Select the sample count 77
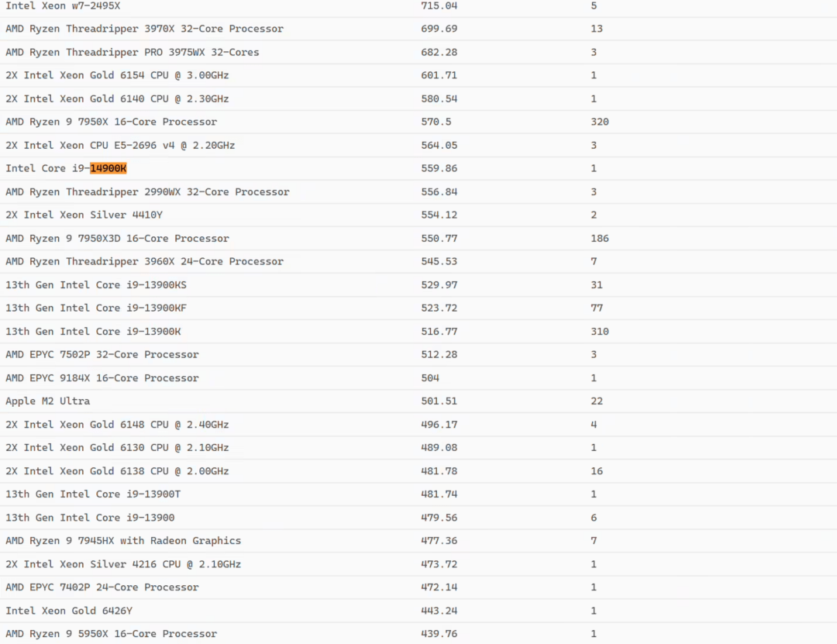Screen dimensions: 837x644 [597, 308]
